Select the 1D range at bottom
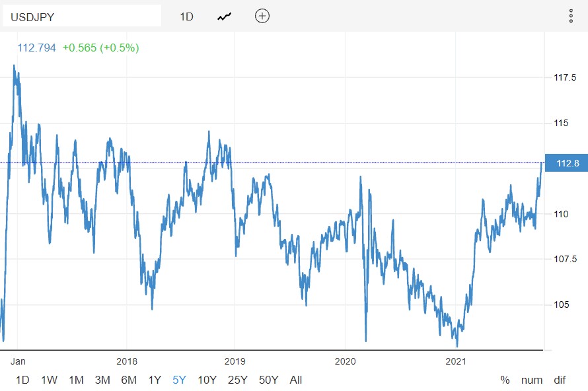The image size is (588, 391). point(22,380)
